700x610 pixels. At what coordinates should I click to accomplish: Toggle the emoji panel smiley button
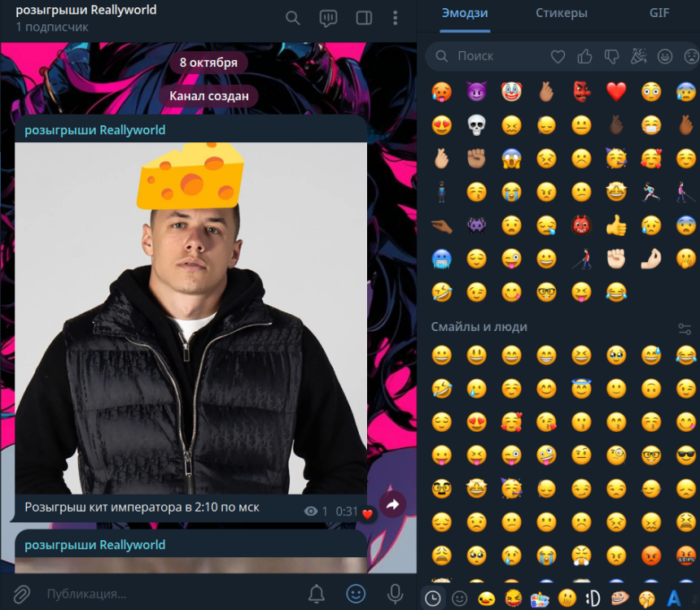pos(356,594)
